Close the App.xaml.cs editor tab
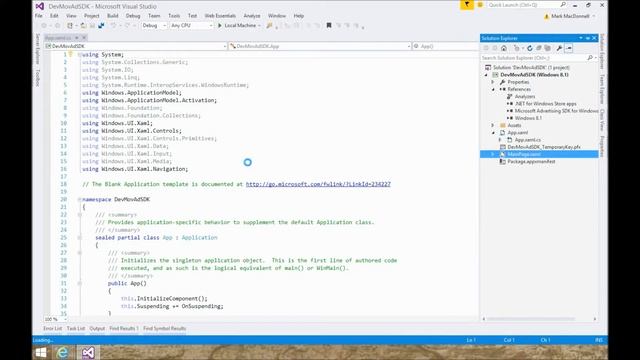The height and width of the screenshot is (360, 640). (x=84, y=38)
